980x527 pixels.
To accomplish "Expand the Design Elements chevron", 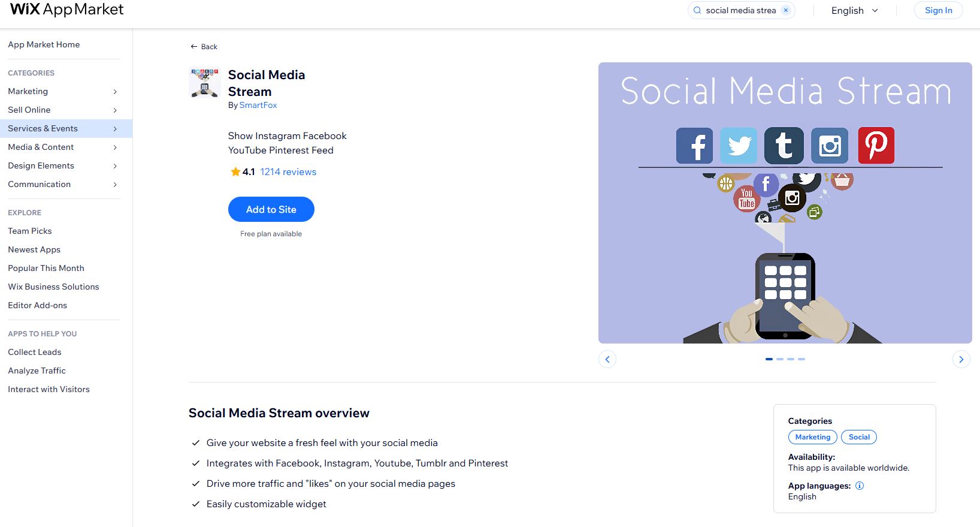I will [115, 166].
